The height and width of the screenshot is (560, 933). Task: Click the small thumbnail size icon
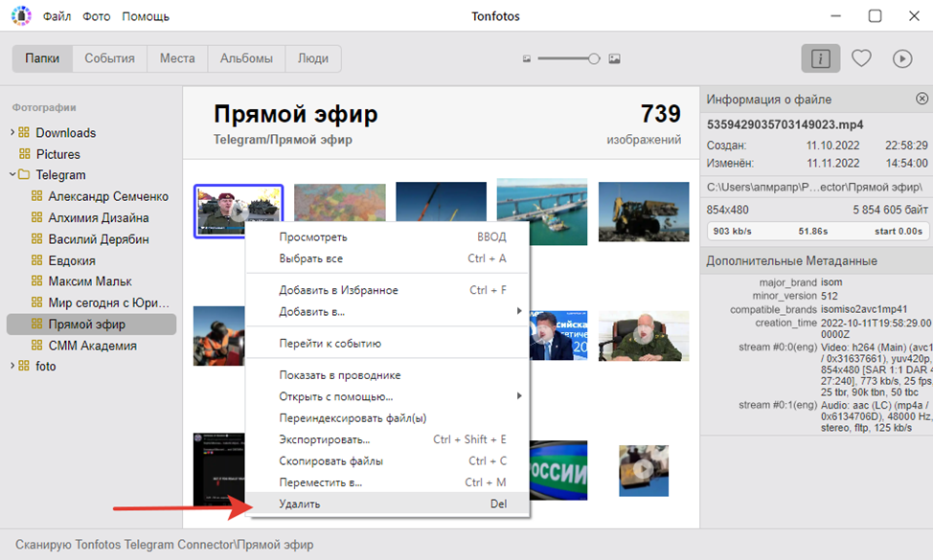pyautogui.click(x=527, y=58)
